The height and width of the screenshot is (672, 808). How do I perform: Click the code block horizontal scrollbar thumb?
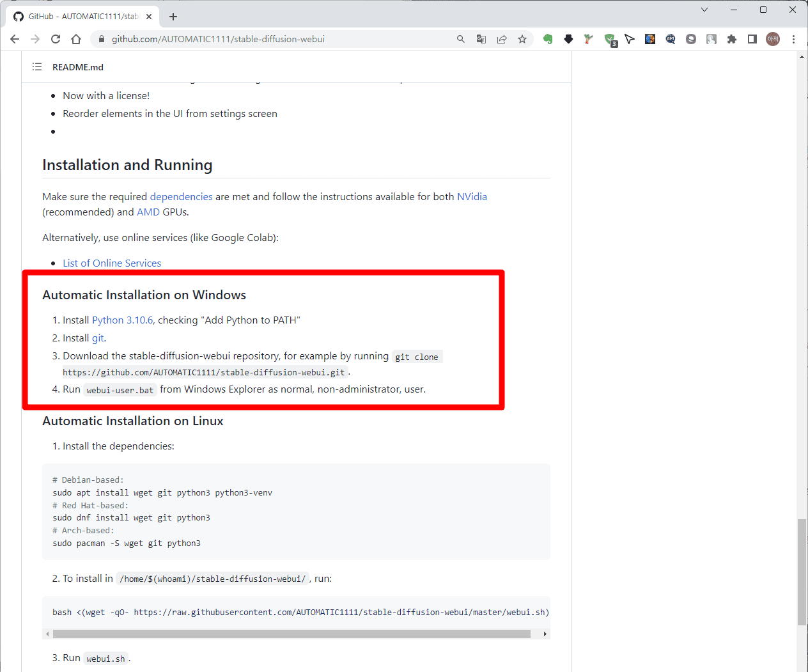291,634
